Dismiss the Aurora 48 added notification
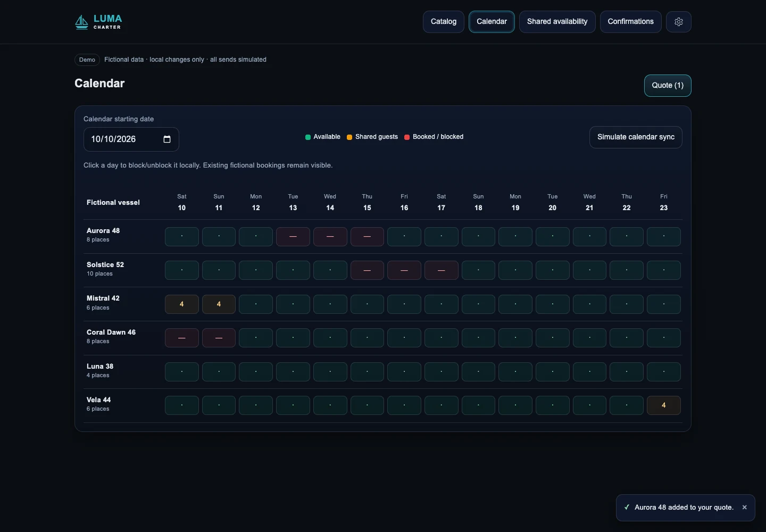This screenshot has width=766, height=532. (x=745, y=508)
